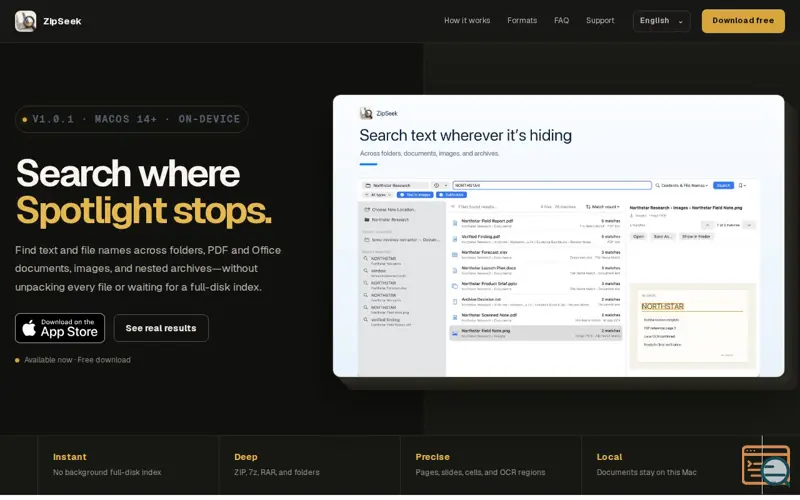Image resolution: width=800 pixels, height=500 pixels.
Task: Open the FAQ nav link
Action: point(561,20)
